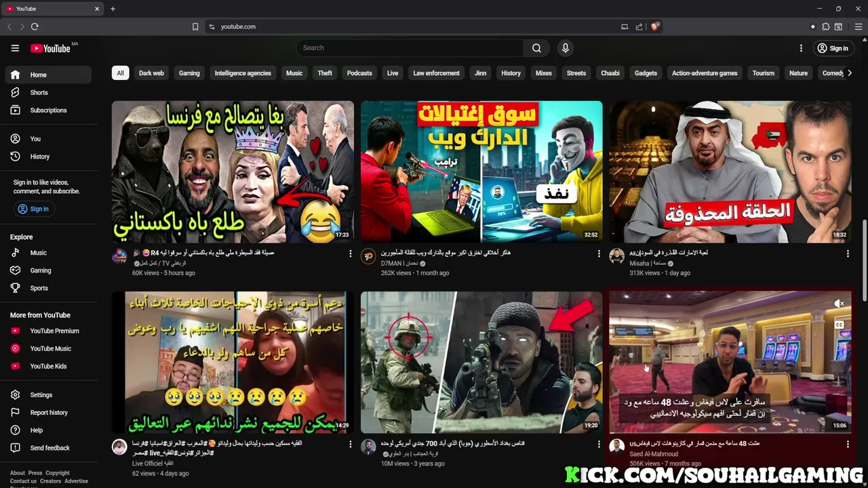Open Sports under Explore
868x488 pixels.
coord(48,287)
